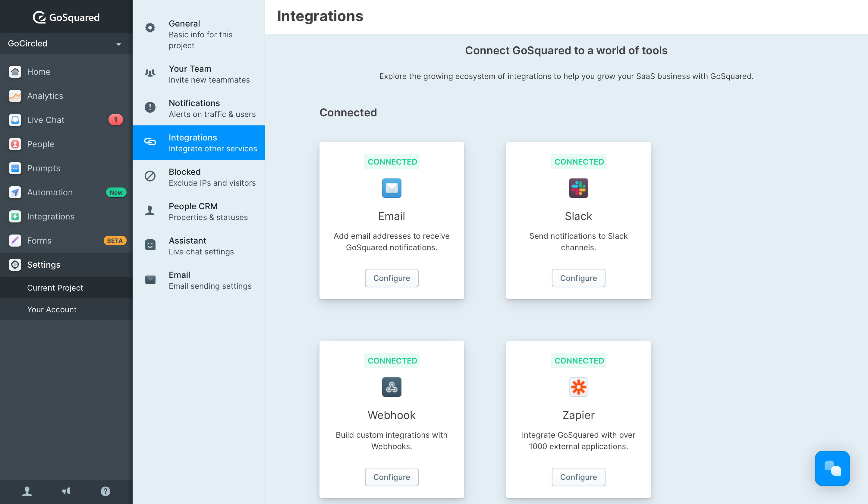
Task: Configure the Email integration
Action: 392,278
